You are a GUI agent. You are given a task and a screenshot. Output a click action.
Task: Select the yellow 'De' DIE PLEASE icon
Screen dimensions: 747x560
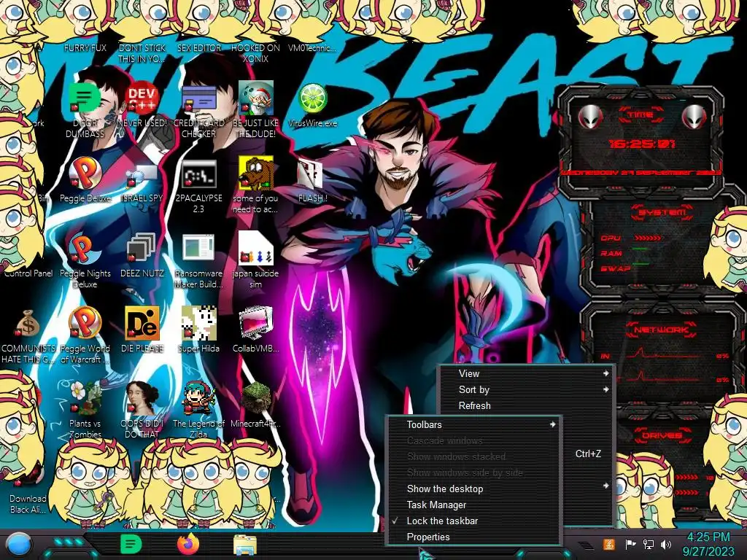142,324
